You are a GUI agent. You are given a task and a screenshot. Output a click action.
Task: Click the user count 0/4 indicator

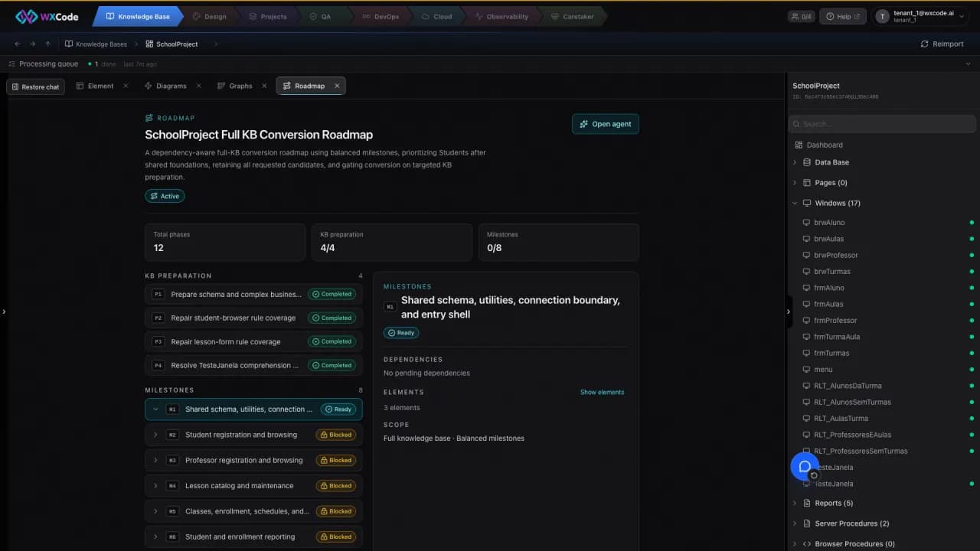click(802, 16)
